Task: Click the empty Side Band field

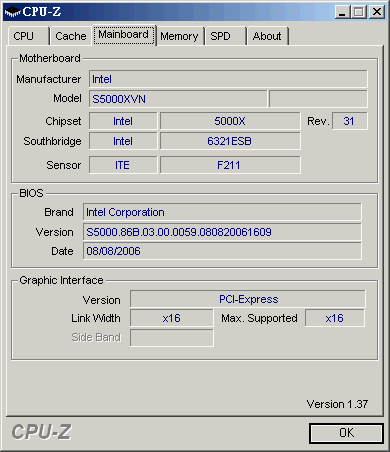Action: (172, 338)
